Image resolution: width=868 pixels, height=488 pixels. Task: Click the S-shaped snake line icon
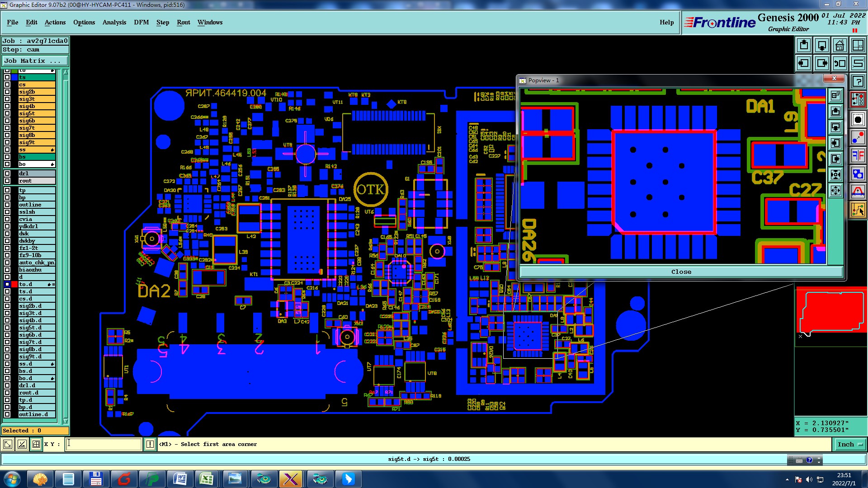coord(858,63)
